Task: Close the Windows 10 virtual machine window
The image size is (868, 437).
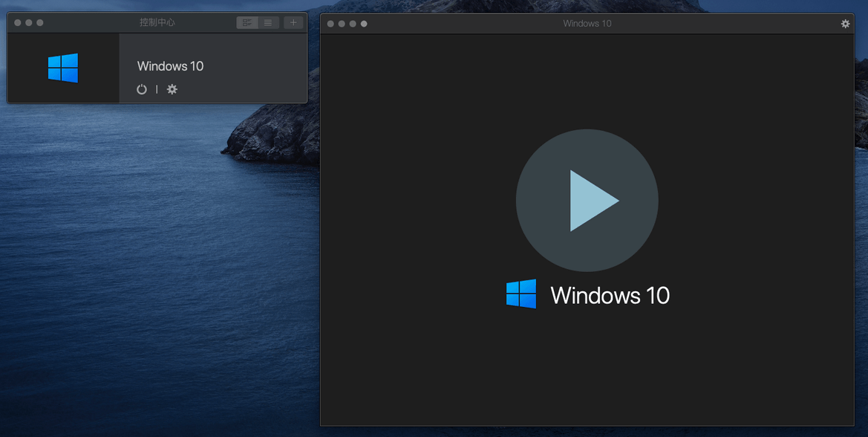Action: coord(330,24)
